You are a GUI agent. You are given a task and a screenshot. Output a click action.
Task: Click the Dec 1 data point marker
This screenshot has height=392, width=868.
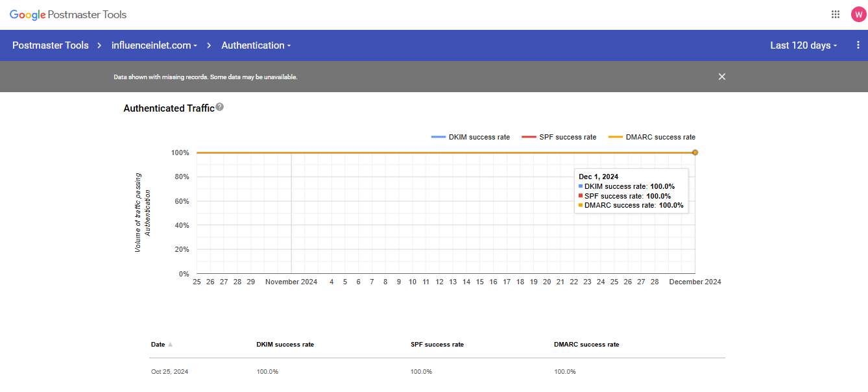click(x=695, y=153)
